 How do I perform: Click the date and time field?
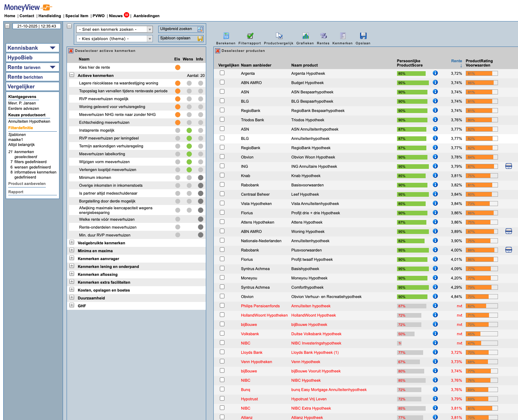click(x=37, y=26)
